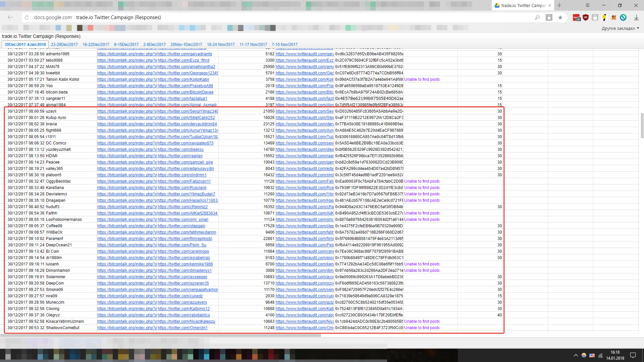Click the horizontal scrollbar under the sheet
This screenshot has height=362, width=644.
tap(160, 336)
